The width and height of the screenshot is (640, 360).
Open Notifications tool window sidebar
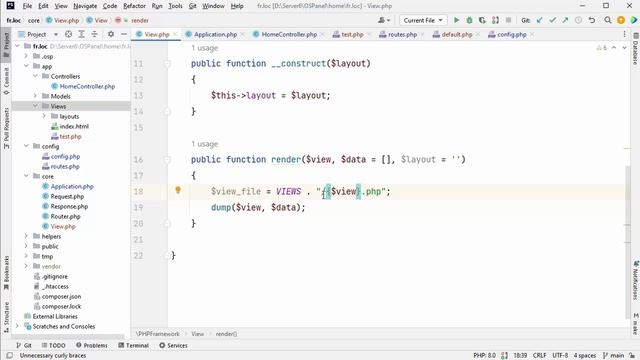coord(636,280)
